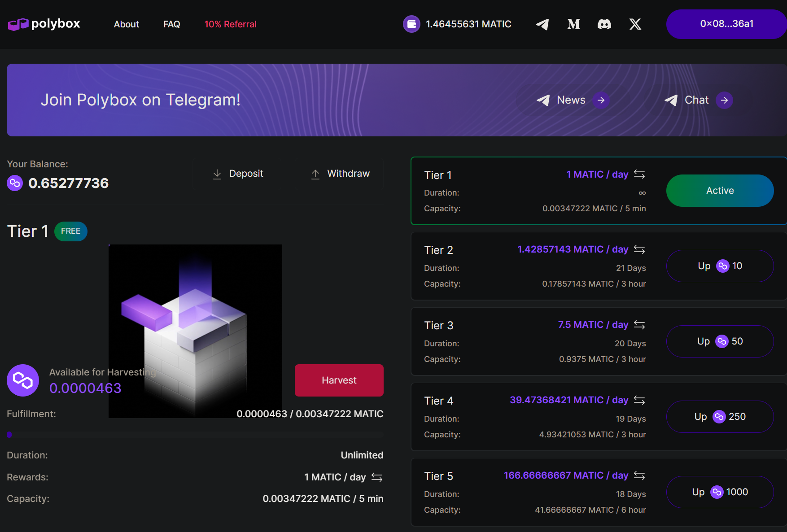
Task: Click the wallet address 0x08...36a1 button
Action: point(726,24)
